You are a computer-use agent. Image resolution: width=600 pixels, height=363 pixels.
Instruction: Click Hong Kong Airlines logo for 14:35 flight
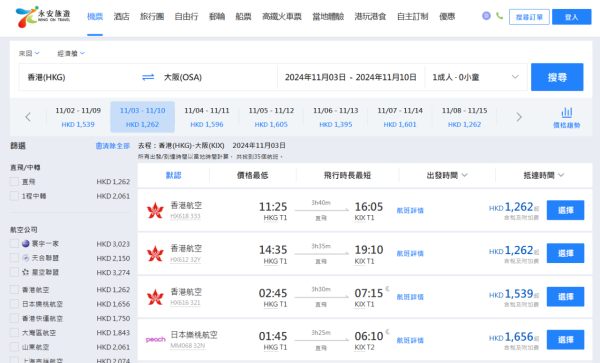coord(155,253)
